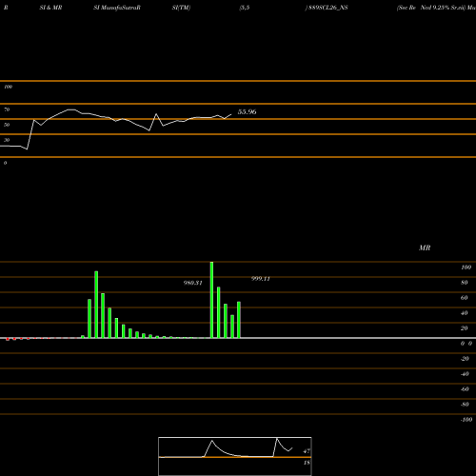Click the last green bar in the MR chart
This screenshot has height=476, width=476.
coord(239,320)
